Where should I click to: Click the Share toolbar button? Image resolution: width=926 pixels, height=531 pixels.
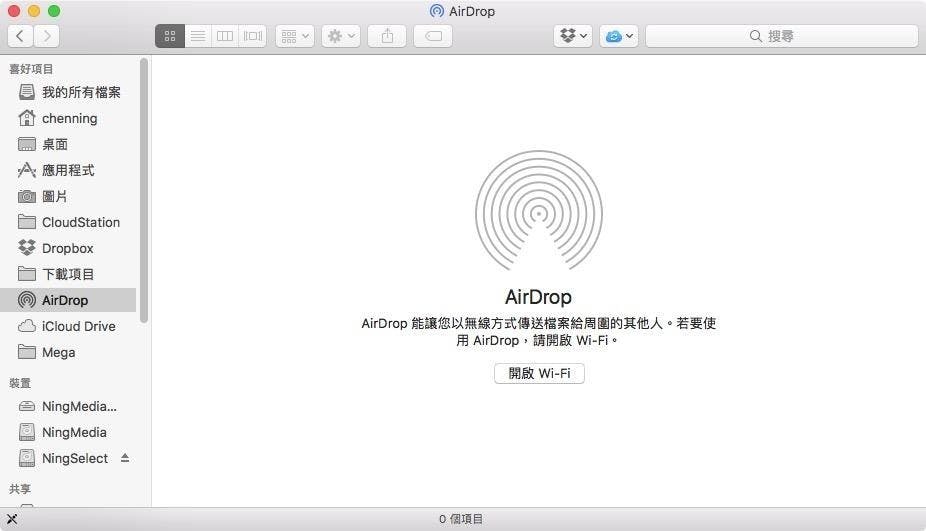tap(387, 36)
